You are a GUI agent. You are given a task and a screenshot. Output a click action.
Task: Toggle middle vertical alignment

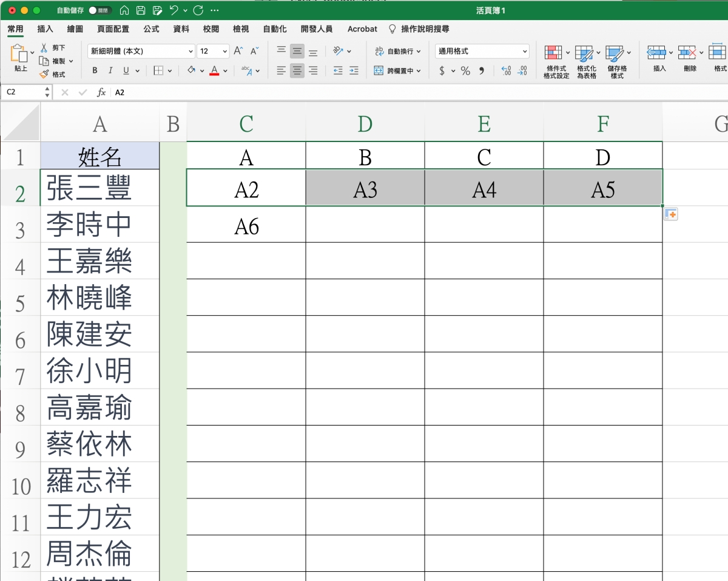297,51
